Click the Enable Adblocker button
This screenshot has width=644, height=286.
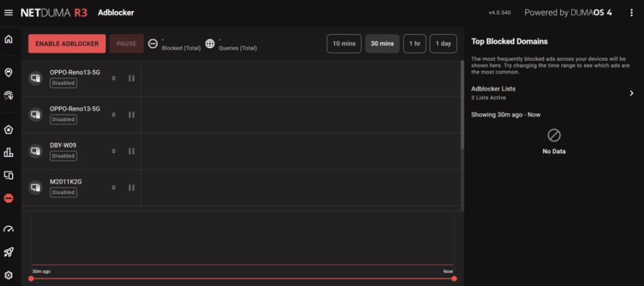click(x=67, y=44)
